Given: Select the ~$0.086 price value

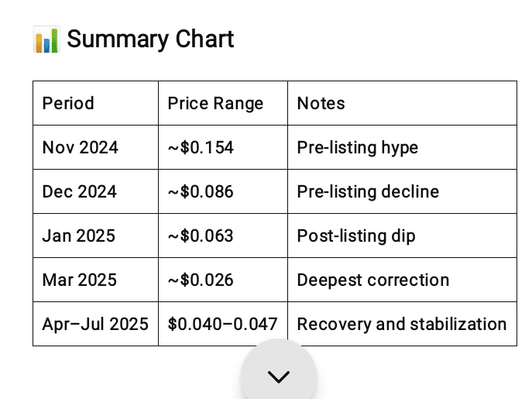Looking at the screenshot, I should tap(201, 191).
